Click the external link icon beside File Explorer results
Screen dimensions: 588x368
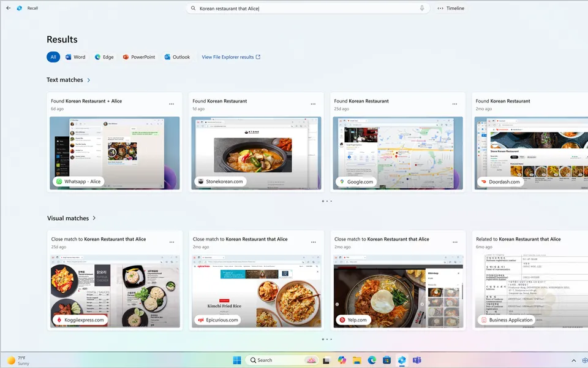tap(258, 57)
